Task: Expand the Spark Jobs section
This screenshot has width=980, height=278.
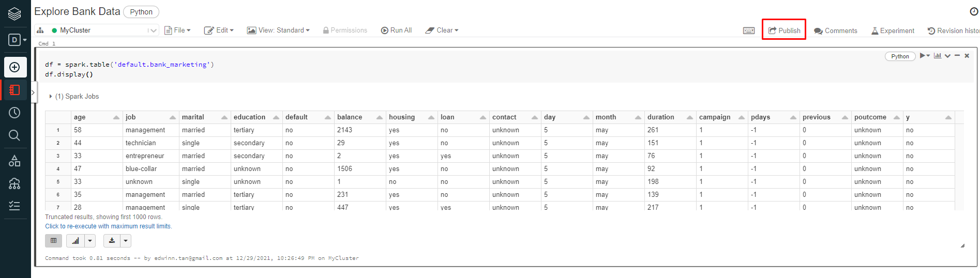Action: [x=51, y=97]
